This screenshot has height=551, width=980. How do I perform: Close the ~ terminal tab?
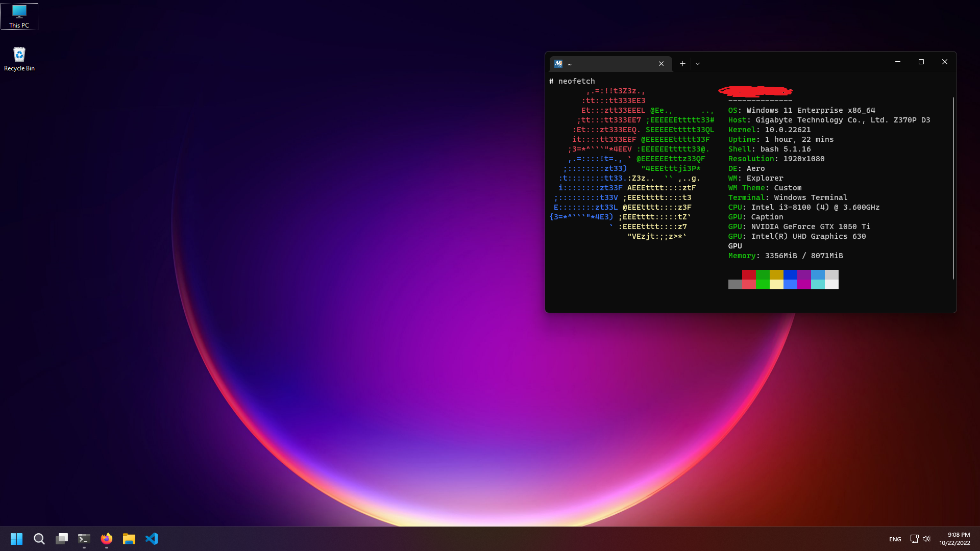[661, 64]
